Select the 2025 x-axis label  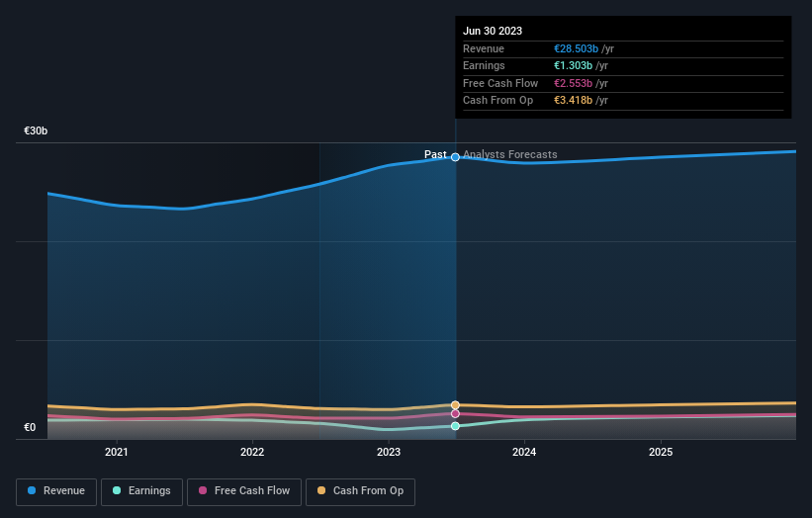[661, 452]
